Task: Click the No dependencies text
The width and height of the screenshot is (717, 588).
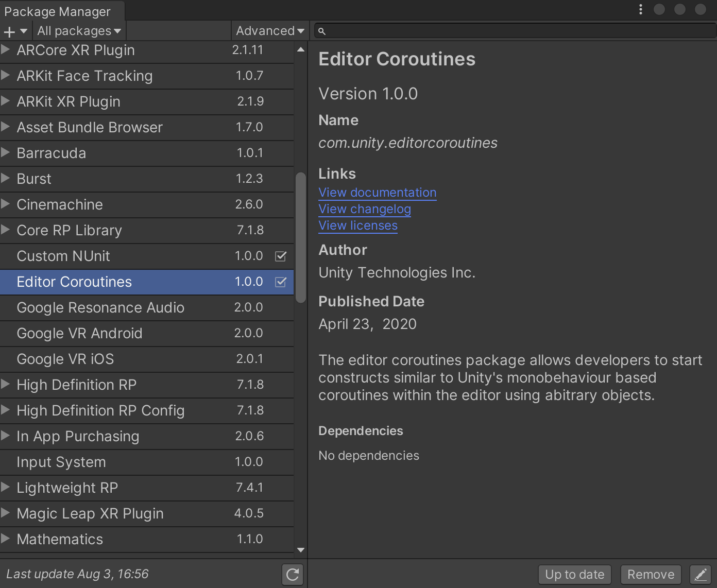Action: tap(369, 456)
